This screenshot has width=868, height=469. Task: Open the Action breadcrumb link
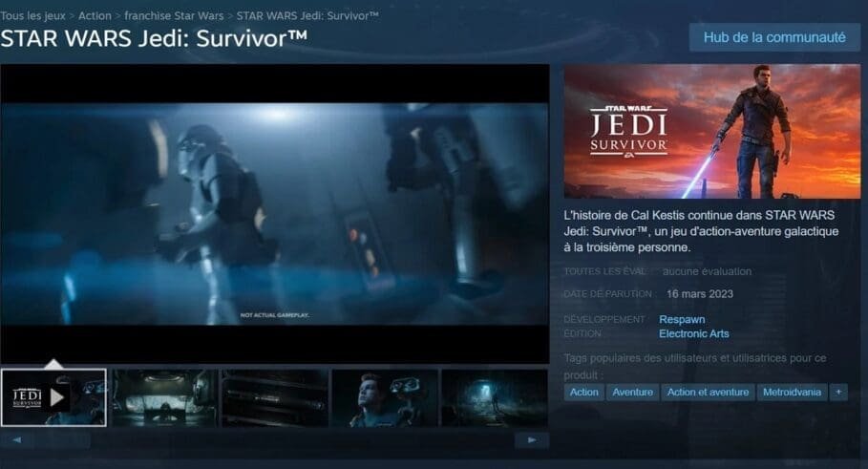click(95, 16)
